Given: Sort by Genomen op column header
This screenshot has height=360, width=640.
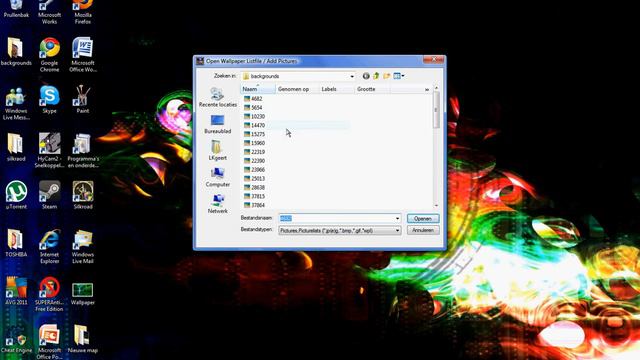Looking at the screenshot, I should 297,89.
